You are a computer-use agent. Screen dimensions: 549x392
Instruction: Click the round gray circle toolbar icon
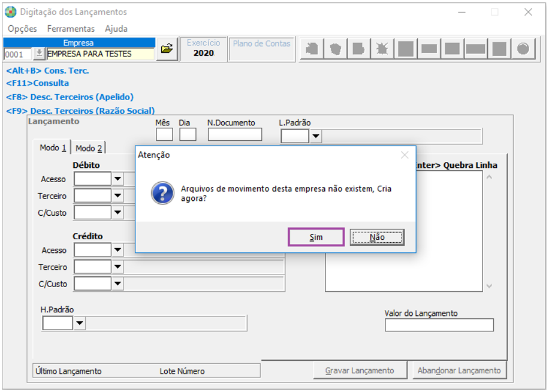click(523, 49)
